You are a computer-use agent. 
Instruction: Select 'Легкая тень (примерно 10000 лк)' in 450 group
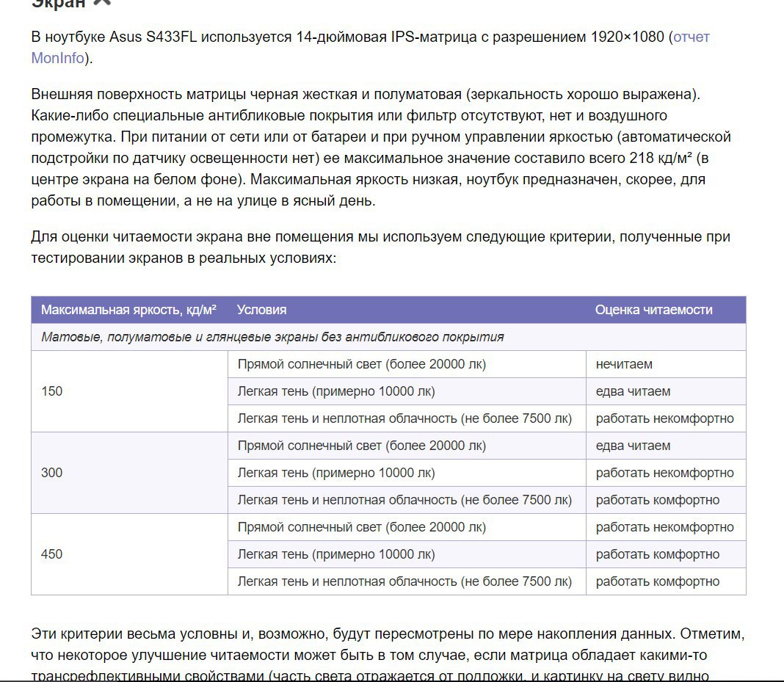(x=407, y=554)
